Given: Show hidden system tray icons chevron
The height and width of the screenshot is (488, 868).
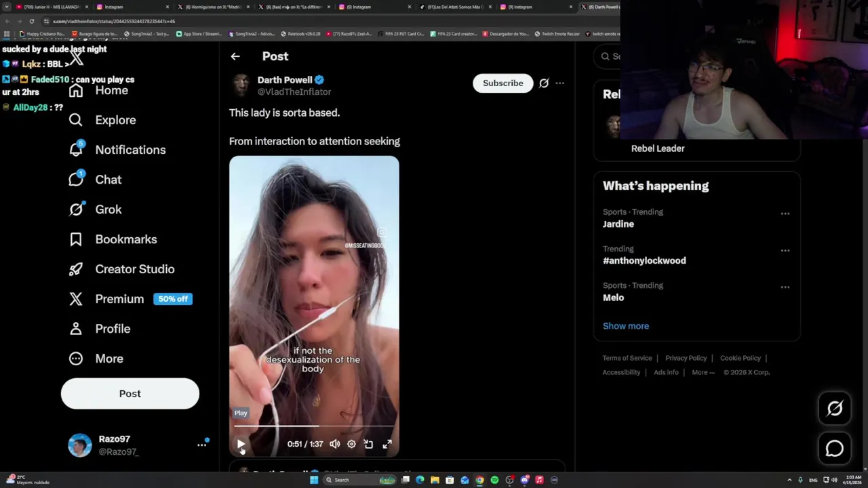Looking at the screenshot, I should (789, 480).
